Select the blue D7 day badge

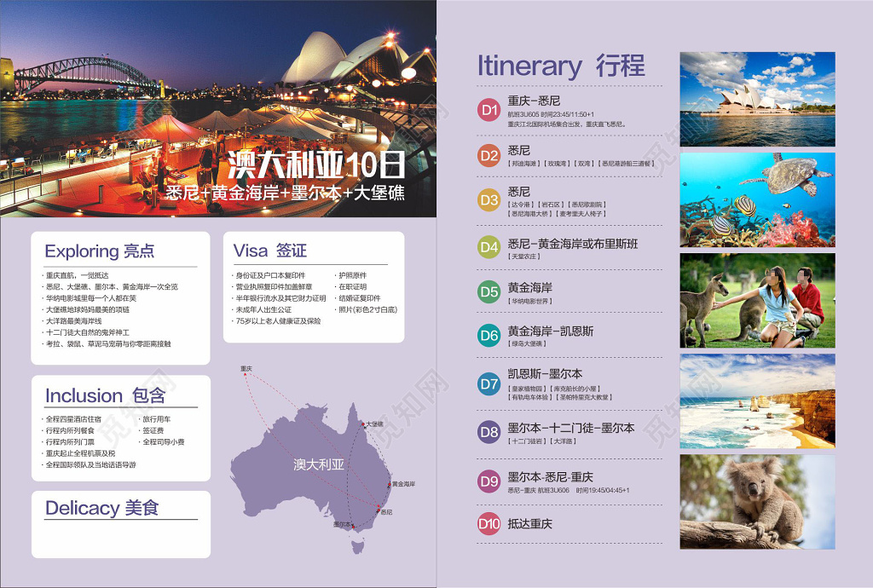(489, 383)
